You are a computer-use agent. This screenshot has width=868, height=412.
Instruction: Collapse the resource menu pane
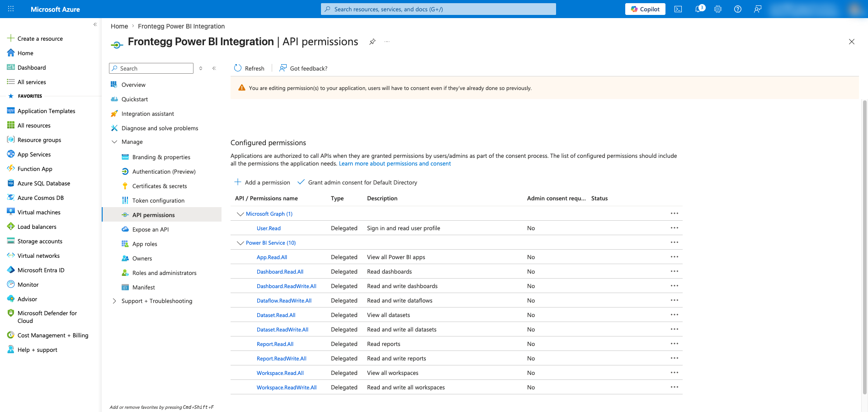point(214,68)
